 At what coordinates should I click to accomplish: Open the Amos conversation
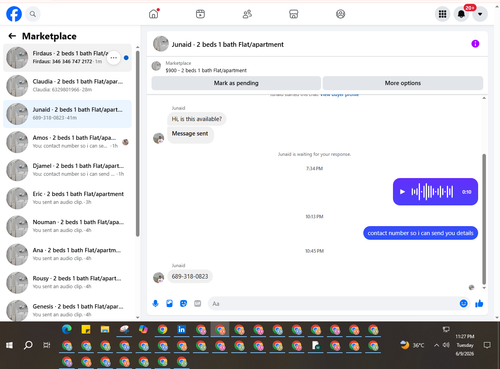[x=67, y=142]
